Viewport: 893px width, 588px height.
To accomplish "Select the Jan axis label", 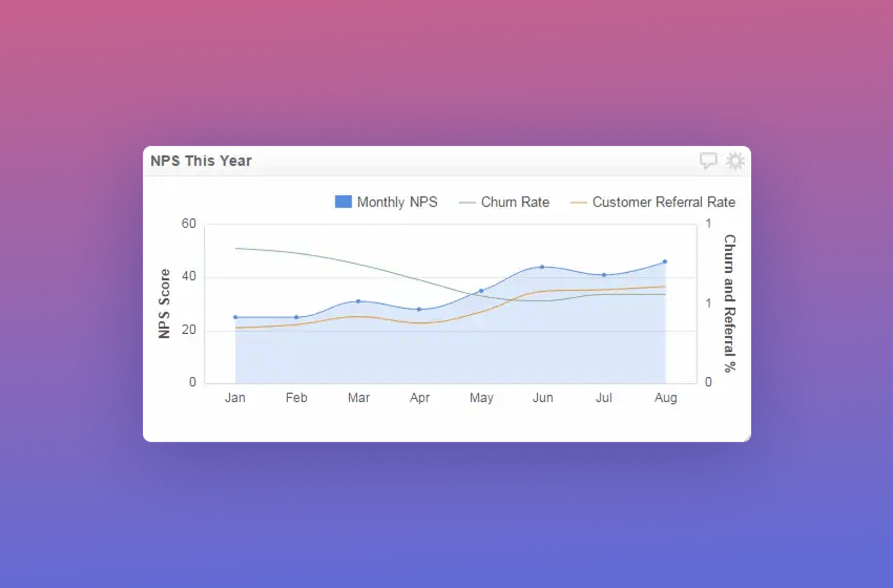I will [x=235, y=398].
